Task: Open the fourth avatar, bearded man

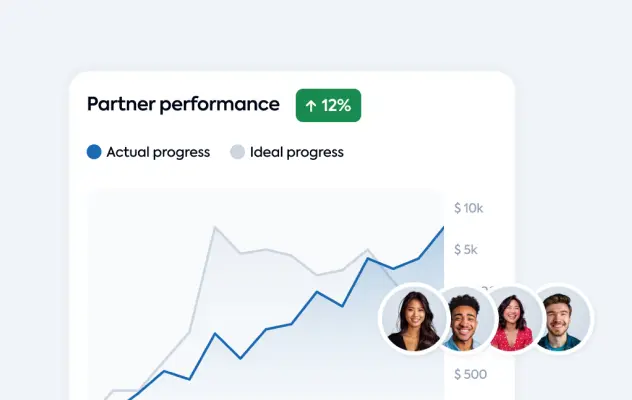Action: [560, 319]
